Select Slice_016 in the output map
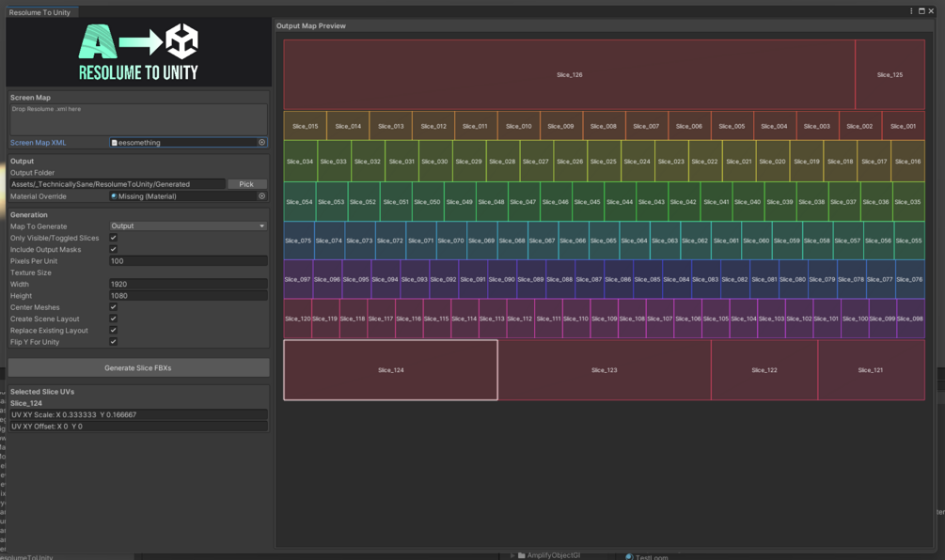Viewport: 945px width, 560px height. click(907, 162)
